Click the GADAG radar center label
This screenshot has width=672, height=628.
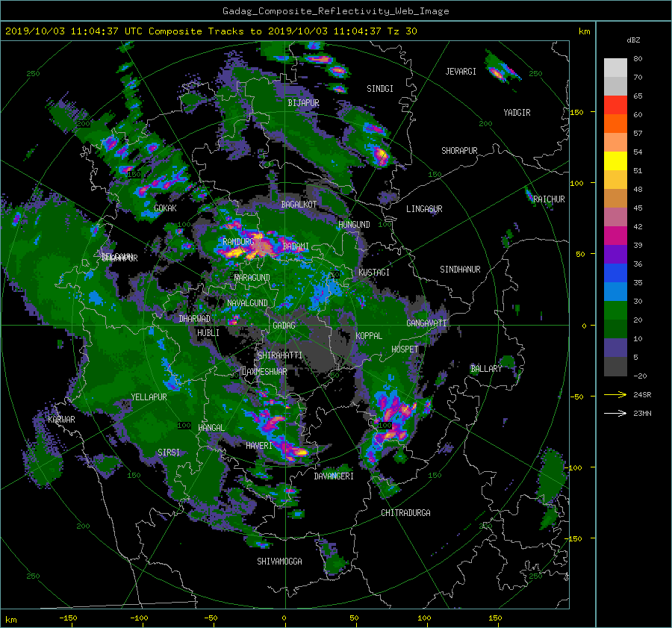tap(284, 326)
